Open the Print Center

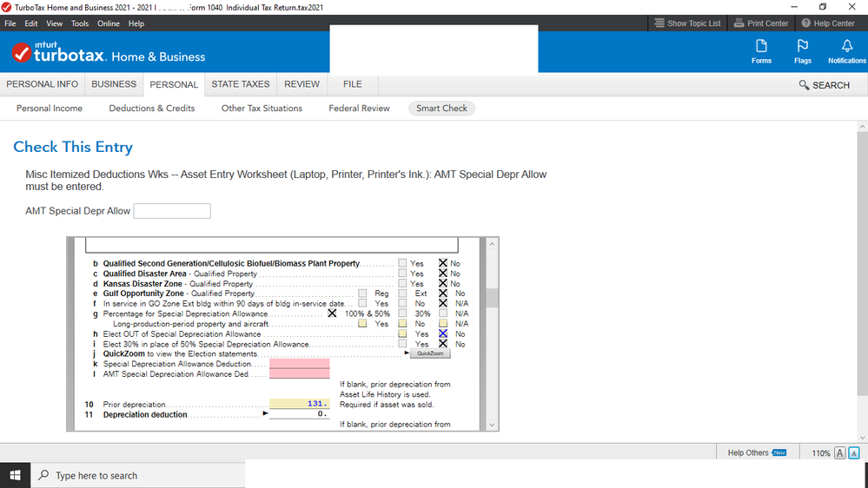click(x=761, y=23)
